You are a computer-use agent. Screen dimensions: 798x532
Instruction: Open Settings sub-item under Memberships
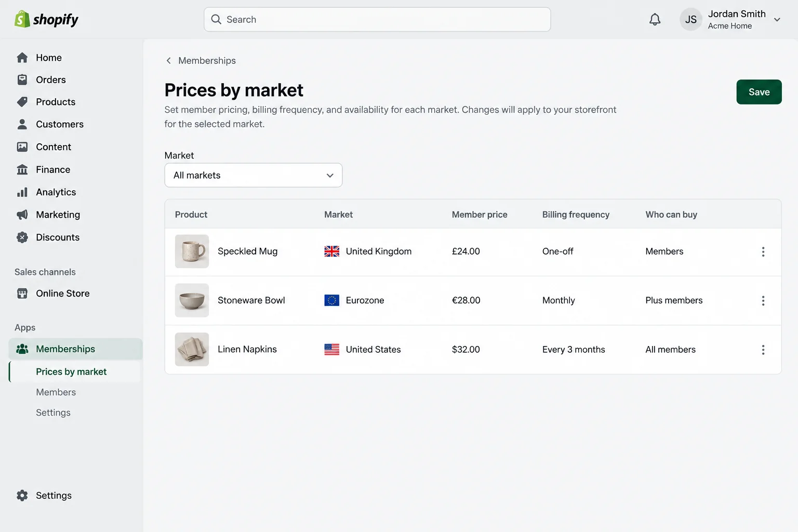point(53,413)
